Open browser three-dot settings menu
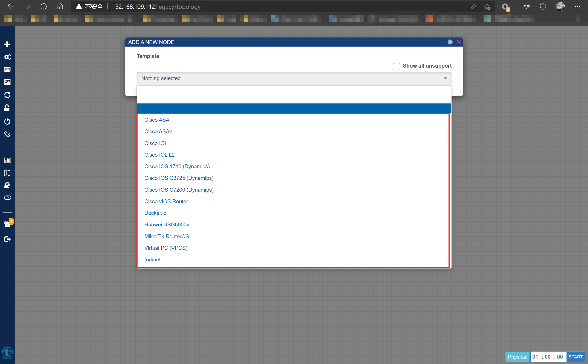This screenshot has width=588, height=364. 578,6
